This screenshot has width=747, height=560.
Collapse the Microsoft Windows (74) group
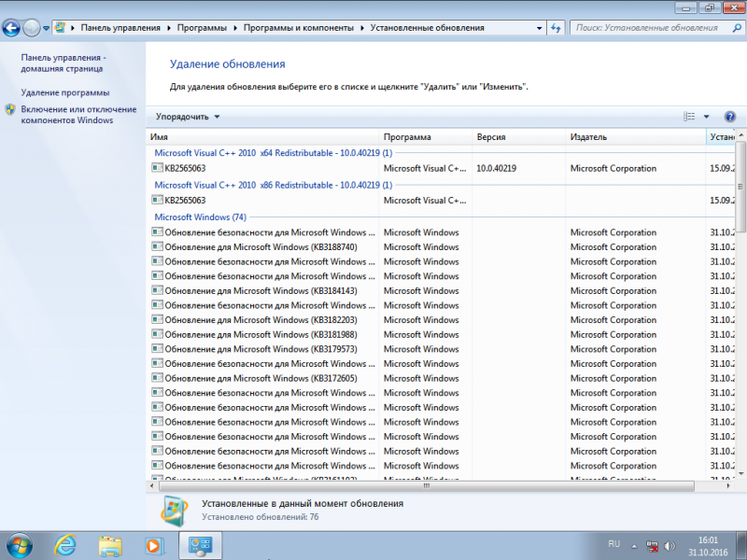200,217
